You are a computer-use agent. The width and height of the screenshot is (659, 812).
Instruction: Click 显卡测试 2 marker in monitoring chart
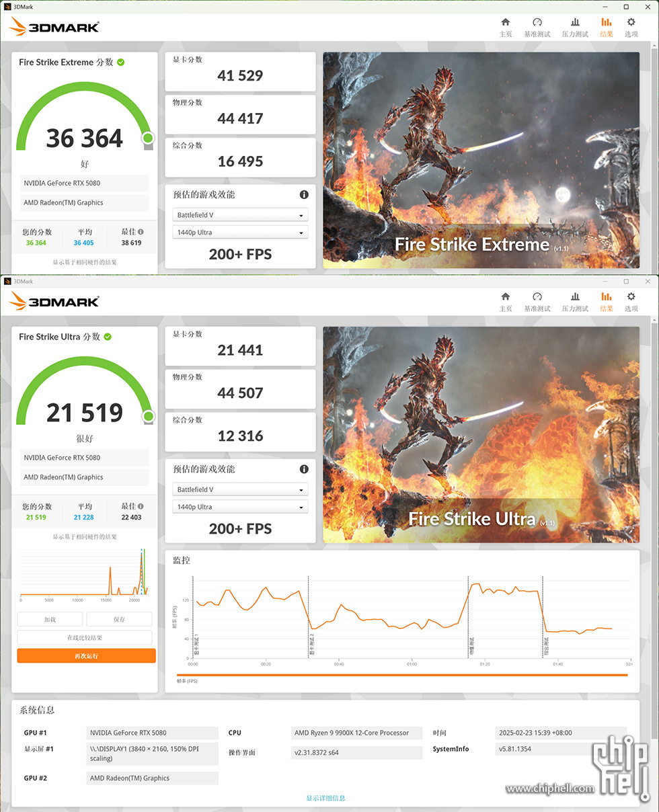pyautogui.click(x=311, y=643)
